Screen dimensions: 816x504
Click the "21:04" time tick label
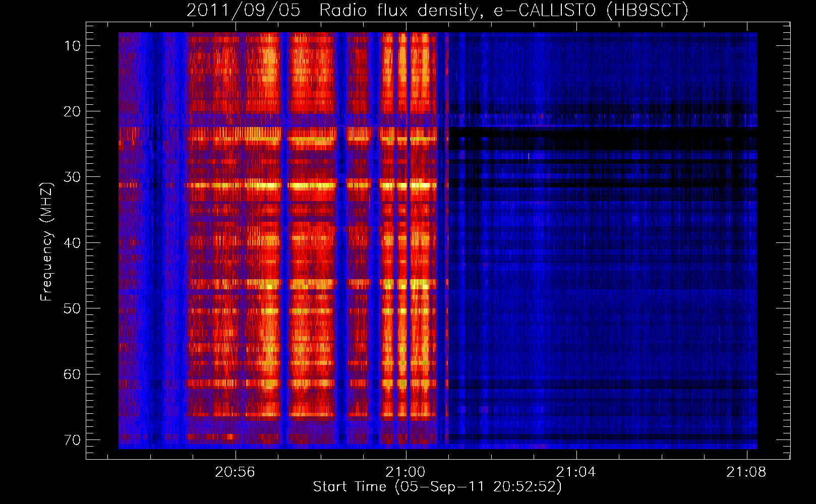tap(576, 472)
